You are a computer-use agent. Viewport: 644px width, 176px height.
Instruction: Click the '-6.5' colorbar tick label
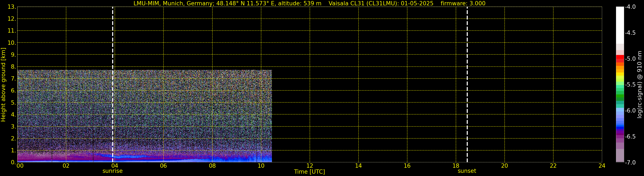pyautogui.click(x=630, y=137)
